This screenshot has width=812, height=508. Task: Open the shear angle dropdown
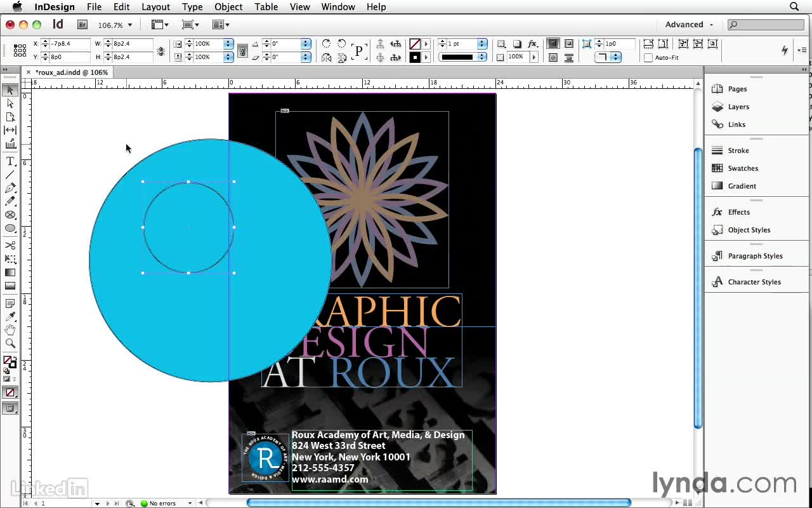pos(306,57)
